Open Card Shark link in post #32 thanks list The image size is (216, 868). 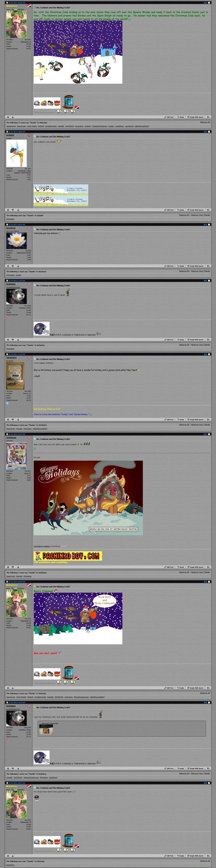pos(32,126)
